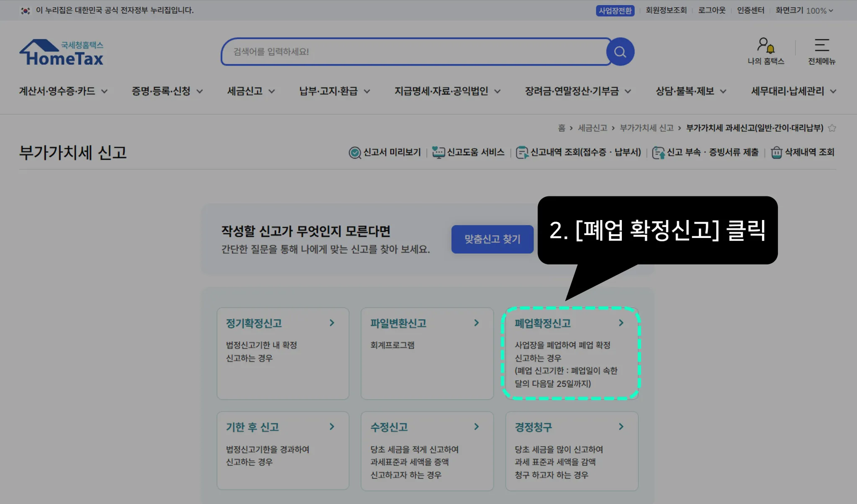Expand 지급명세·자료·공익법인 menu
857x504 pixels.
coord(447,91)
